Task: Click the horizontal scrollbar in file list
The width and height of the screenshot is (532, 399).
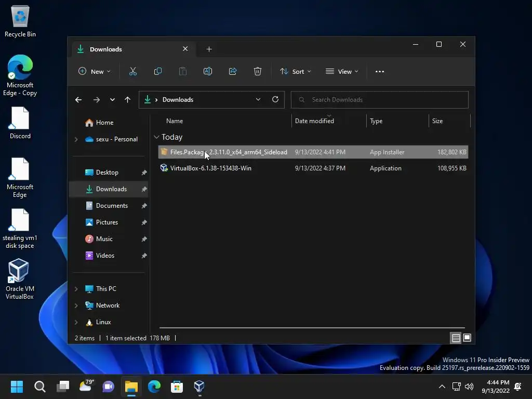Action: (x=312, y=328)
